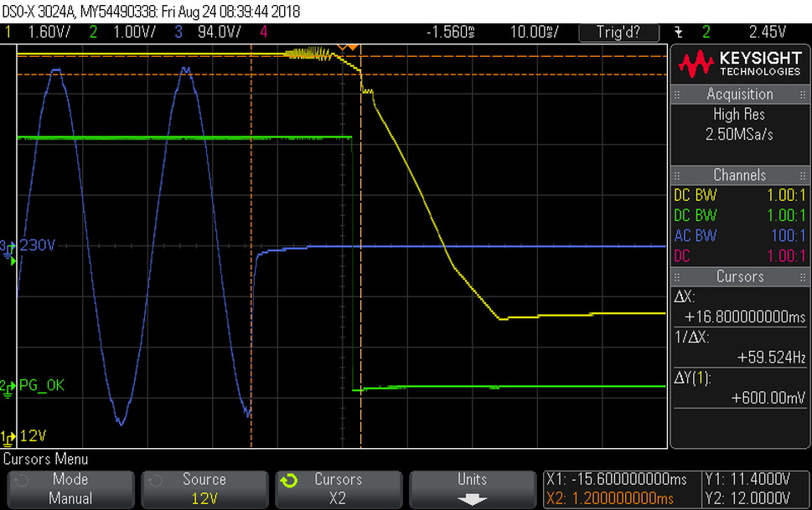The height and width of the screenshot is (510, 812).
Task: Click the 2.50MSa/s sample rate
Action: [x=739, y=135]
